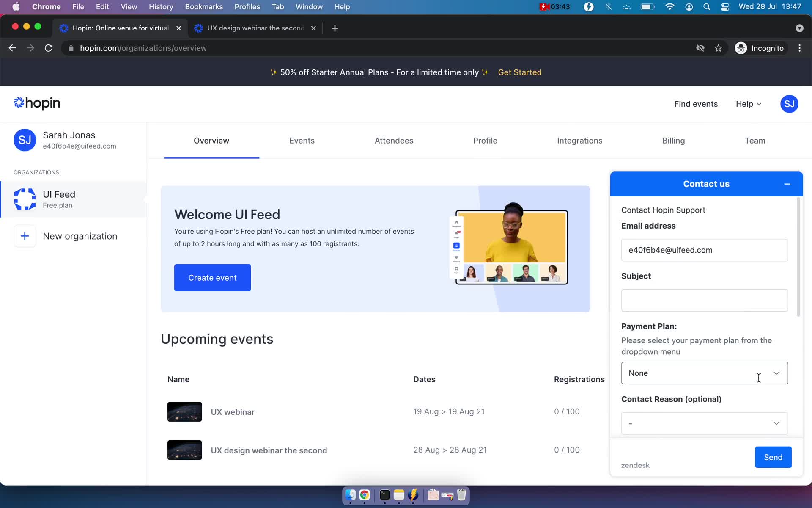
Task: Expand the Contact Reason dropdown
Action: [x=704, y=423]
